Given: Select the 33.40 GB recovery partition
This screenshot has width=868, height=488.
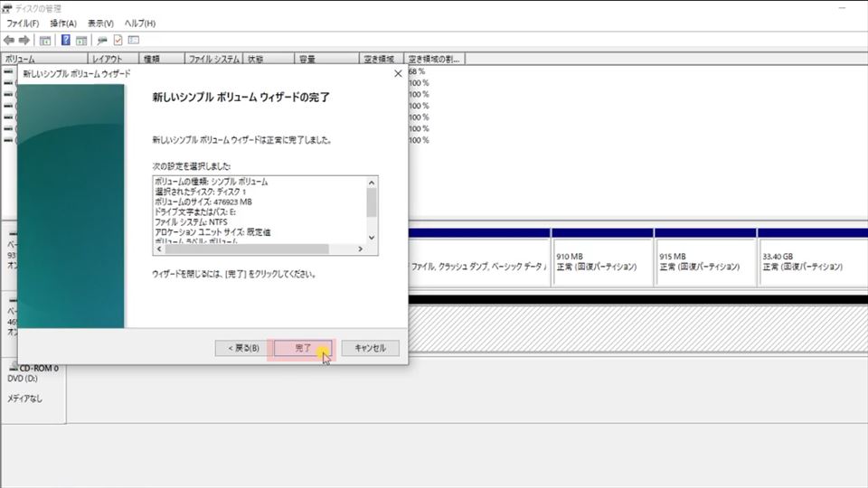Looking at the screenshot, I should [x=813, y=262].
